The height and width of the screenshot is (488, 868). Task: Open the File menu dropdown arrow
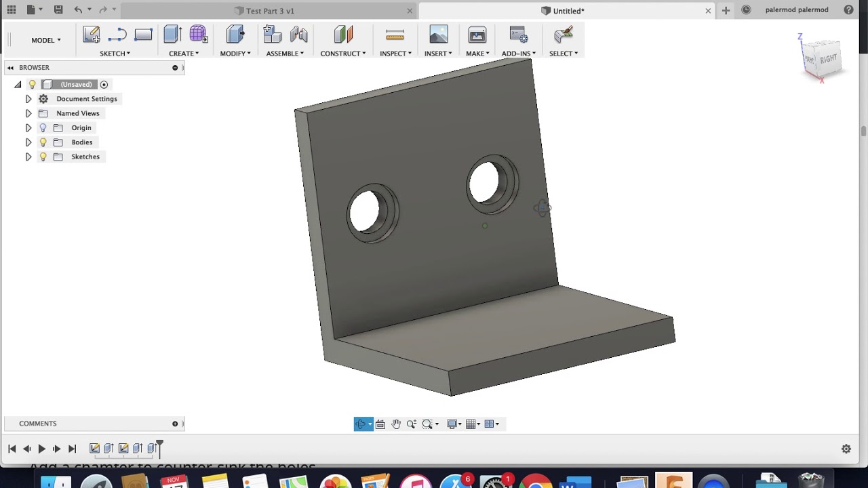point(41,10)
